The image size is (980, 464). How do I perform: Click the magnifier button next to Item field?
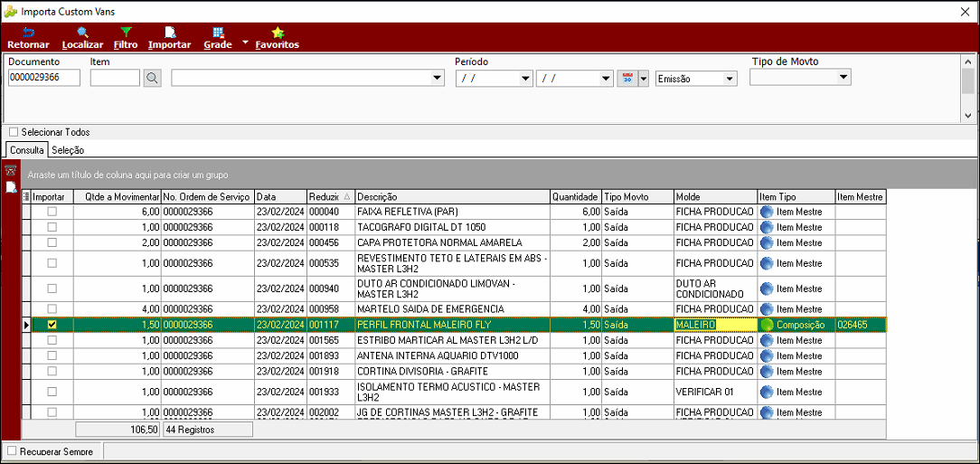(152, 78)
